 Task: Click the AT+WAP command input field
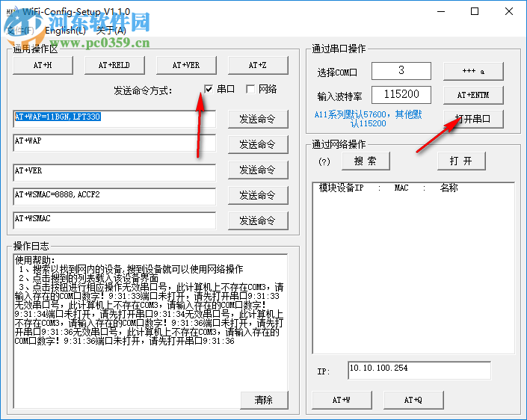[x=114, y=143]
